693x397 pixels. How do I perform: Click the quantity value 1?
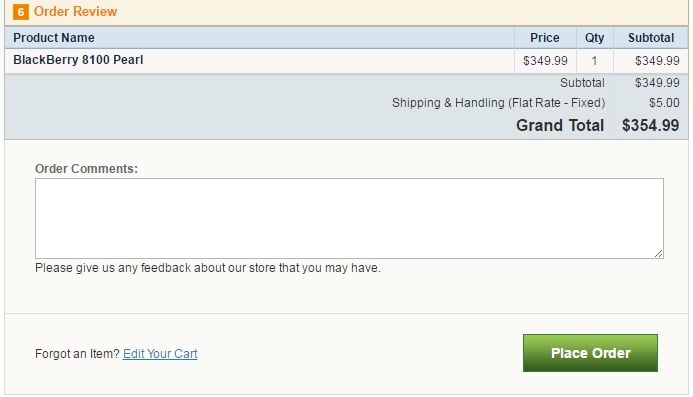pos(594,61)
